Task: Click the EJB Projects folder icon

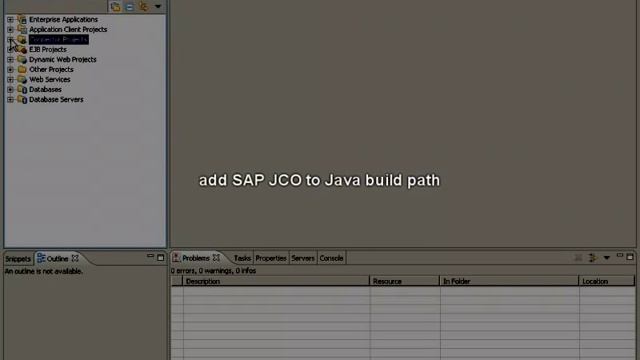Action: (22, 49)
